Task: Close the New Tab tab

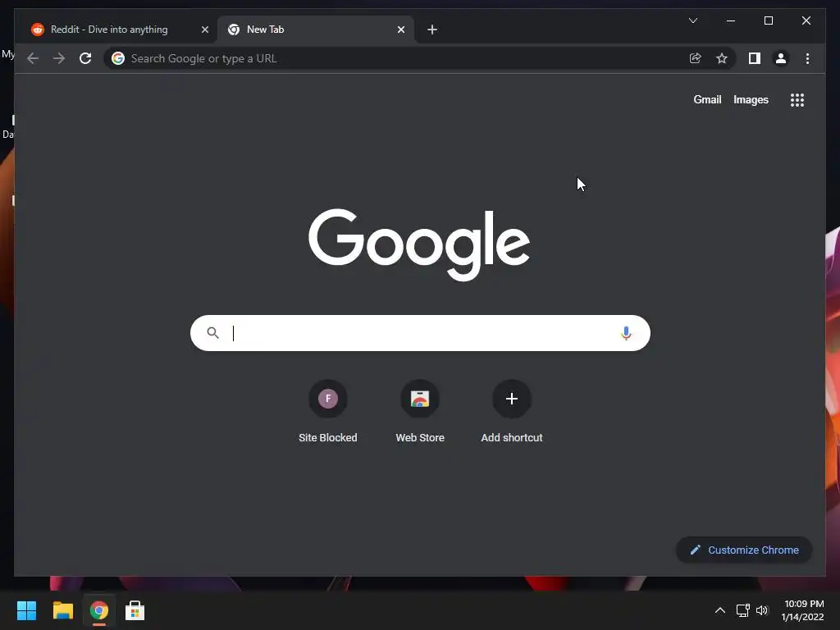Action: [x=400, y=30]
